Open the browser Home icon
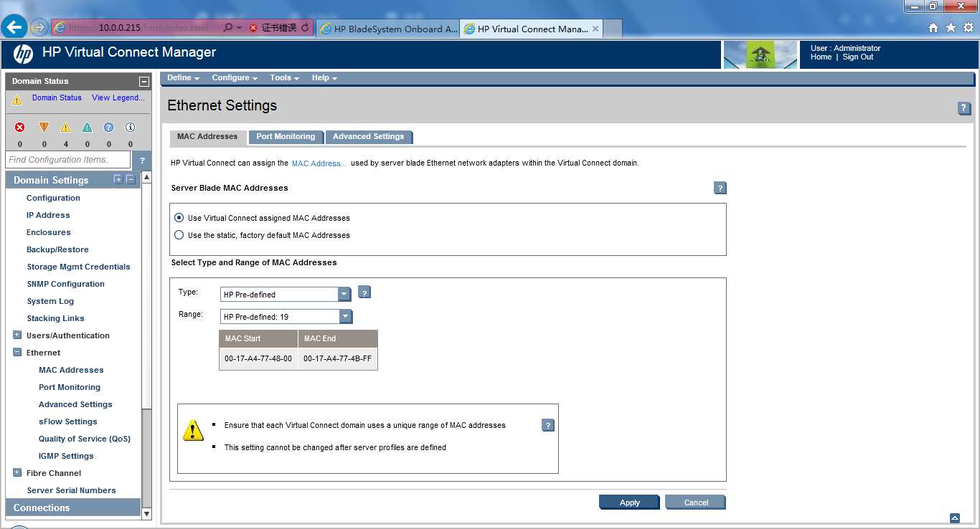This screenshot has width=980, height=529. tap(933, 28)
